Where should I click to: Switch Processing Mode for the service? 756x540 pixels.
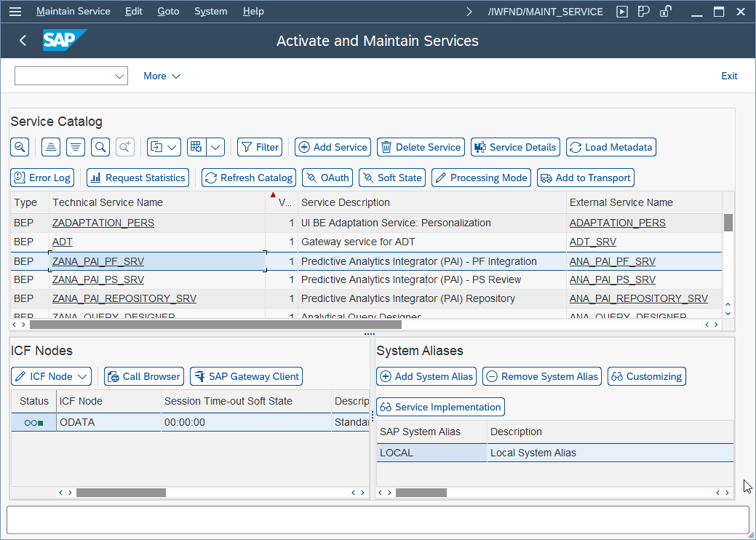pyautogui.click(x=481, y=177)
